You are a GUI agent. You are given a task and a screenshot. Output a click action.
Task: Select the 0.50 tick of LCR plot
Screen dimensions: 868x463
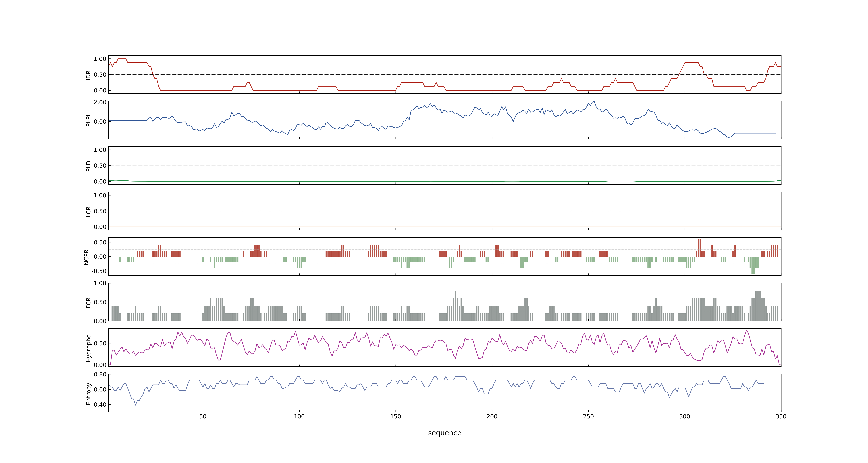[100, 211]
